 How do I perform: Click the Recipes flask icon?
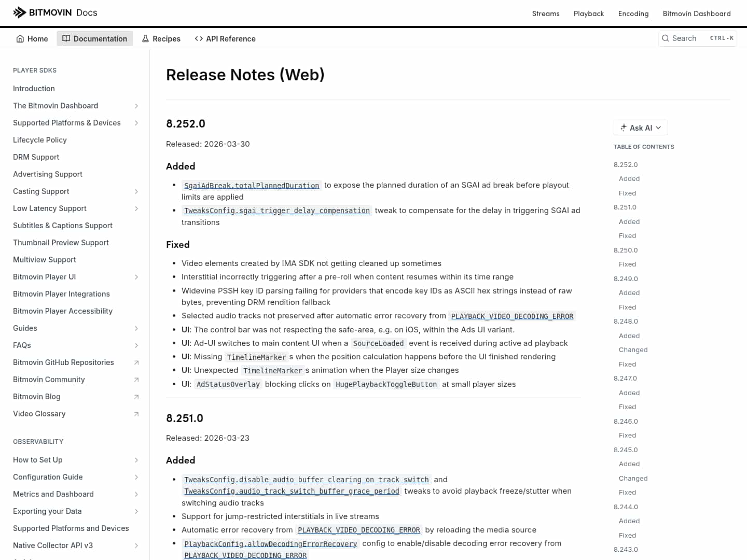coord(145,38)
